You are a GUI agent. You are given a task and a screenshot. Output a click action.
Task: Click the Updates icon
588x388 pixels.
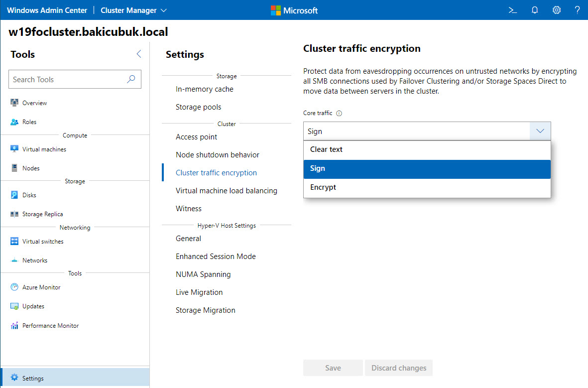[14, 306]
